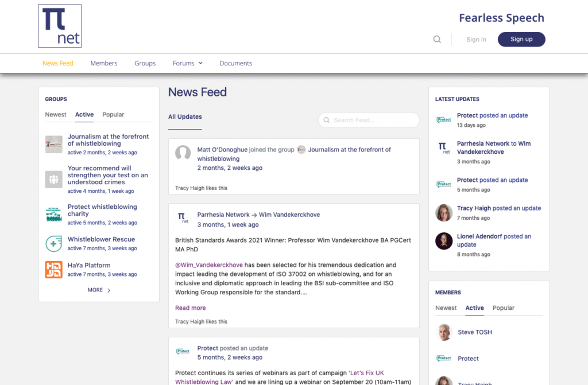Switch Groups panel to Popular tab
Screen dimensions: 588x385
pos(113,115)
